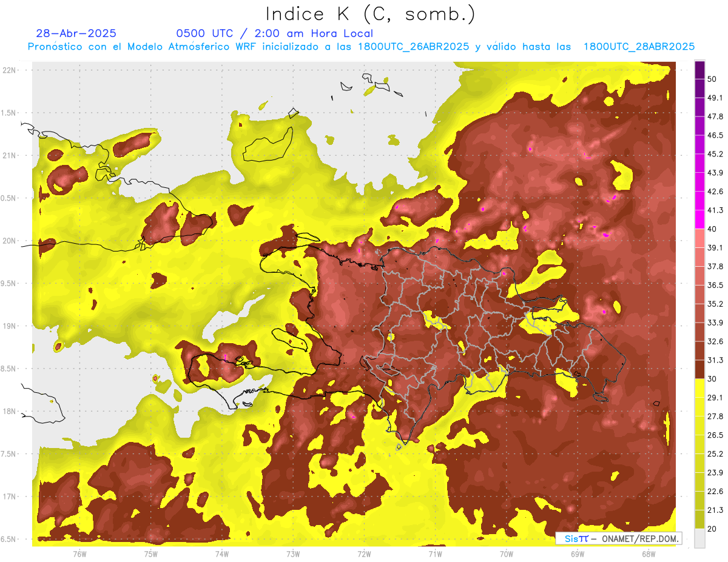Click the '45.2' color scale value
The image size is (728, 562).
point(715,154)
